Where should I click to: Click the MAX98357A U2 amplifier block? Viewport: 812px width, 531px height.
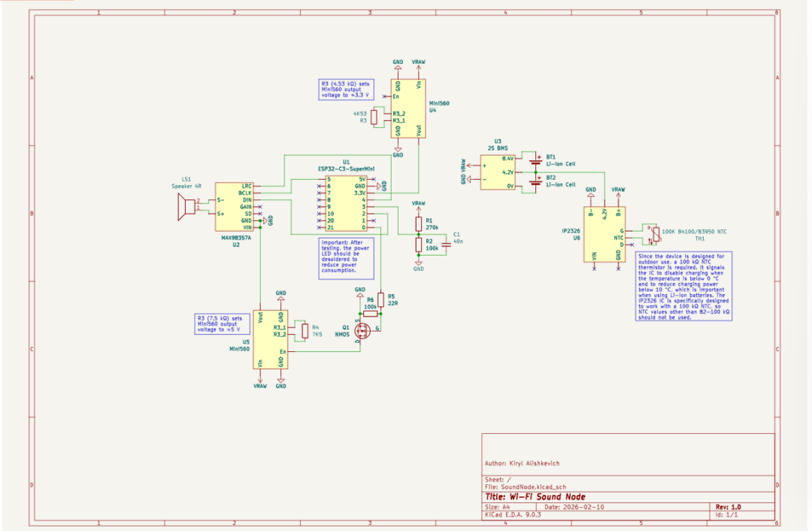(233, 207)
